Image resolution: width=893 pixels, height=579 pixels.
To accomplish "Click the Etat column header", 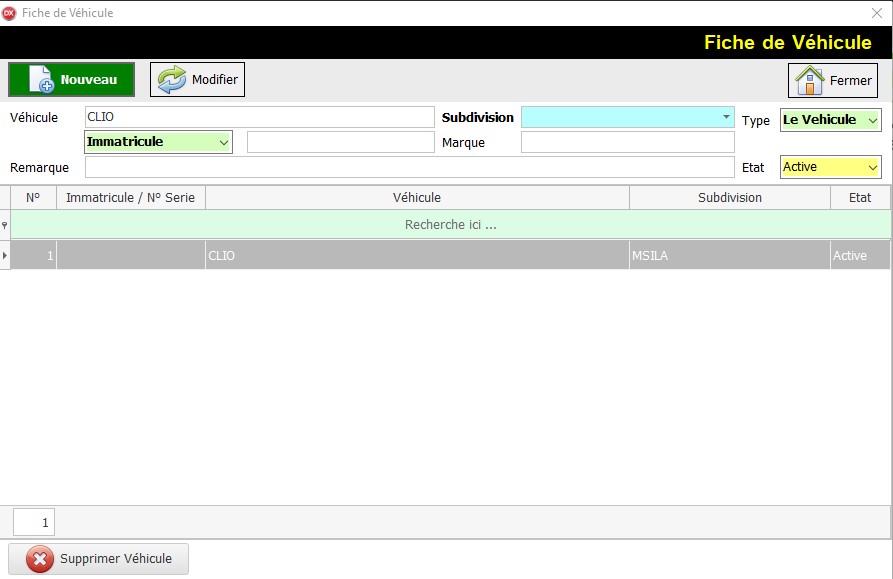I will pyautogui.click(x=859, y=198).
